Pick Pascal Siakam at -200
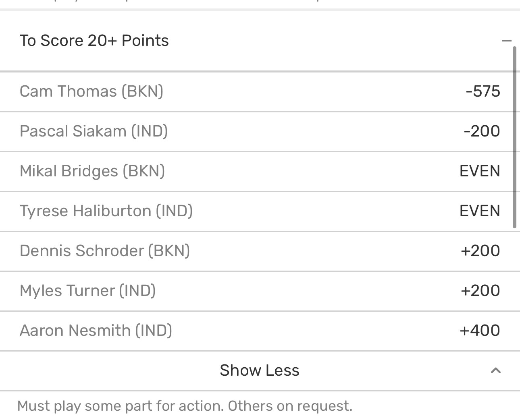 coord(482,131)
